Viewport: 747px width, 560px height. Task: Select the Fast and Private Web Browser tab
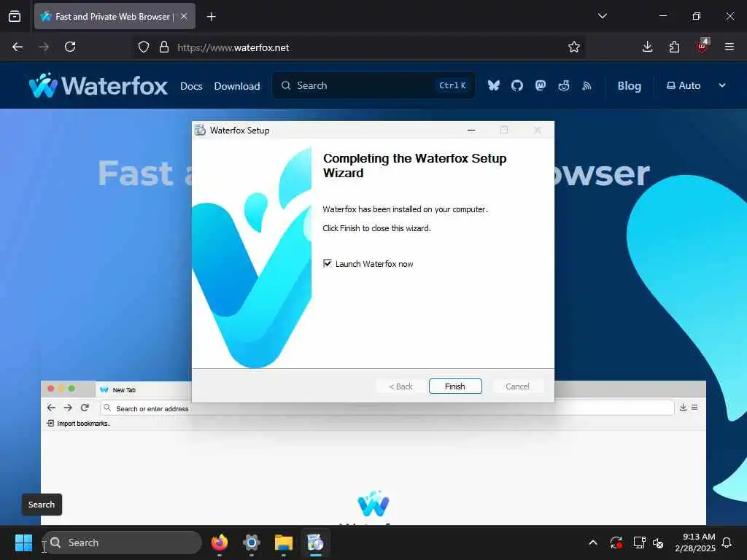(115, 17)
